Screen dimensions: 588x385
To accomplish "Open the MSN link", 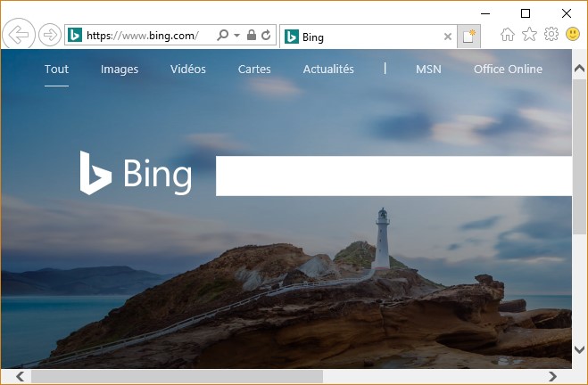I will coord(428,70).
